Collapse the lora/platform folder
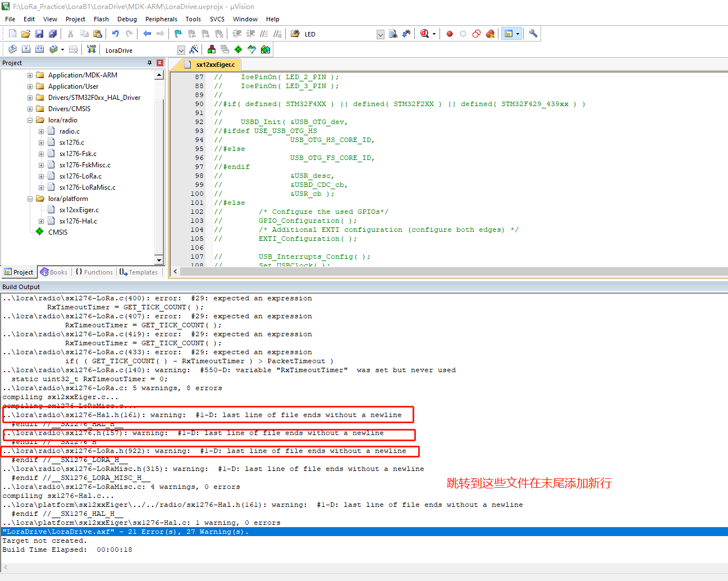 (30, 199)
